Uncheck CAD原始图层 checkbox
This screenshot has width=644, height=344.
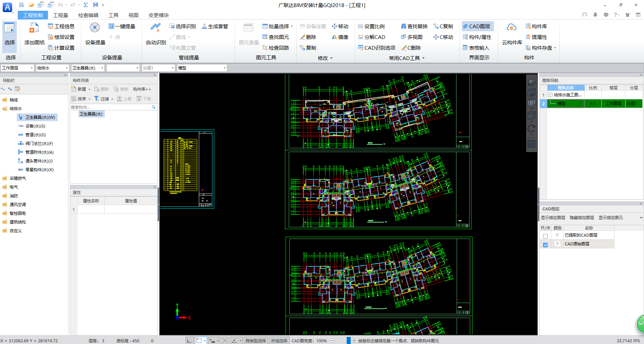(x=545, y=245)
